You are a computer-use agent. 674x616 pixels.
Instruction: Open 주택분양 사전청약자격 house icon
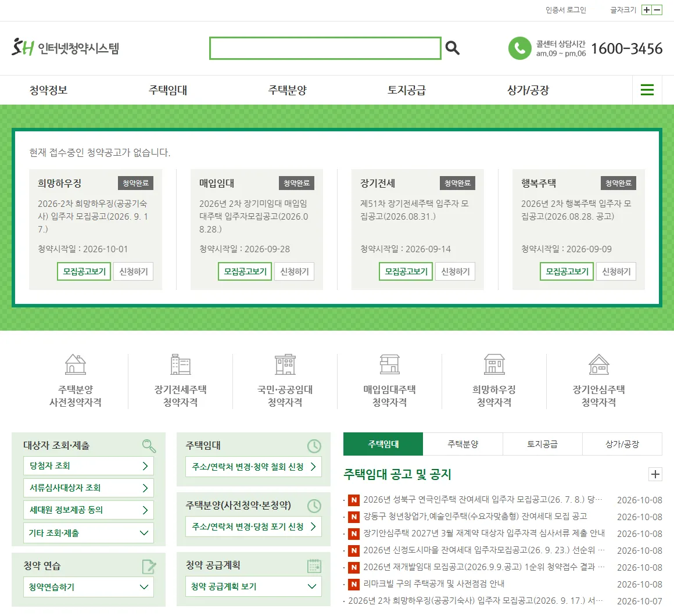75,364
